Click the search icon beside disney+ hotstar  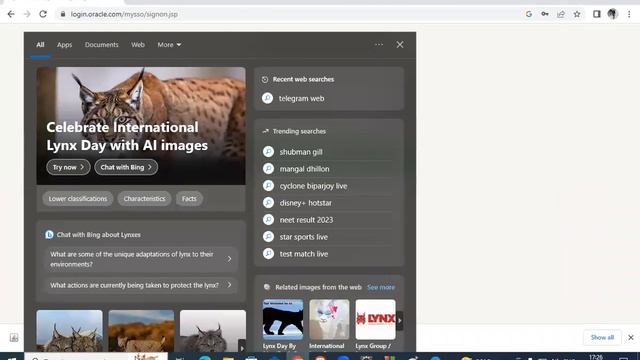click(268, 203)
